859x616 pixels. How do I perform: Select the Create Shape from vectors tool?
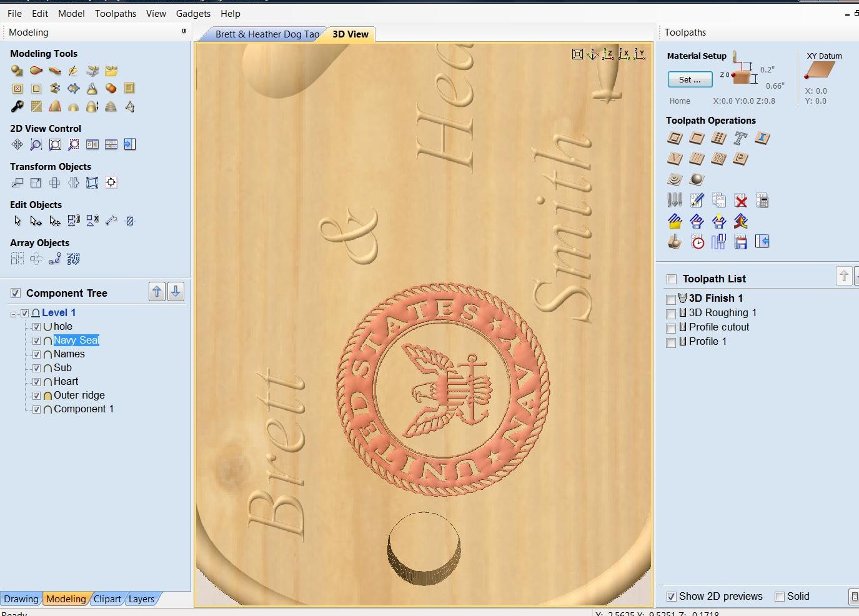pyautogui.click(x=17, y=71)
